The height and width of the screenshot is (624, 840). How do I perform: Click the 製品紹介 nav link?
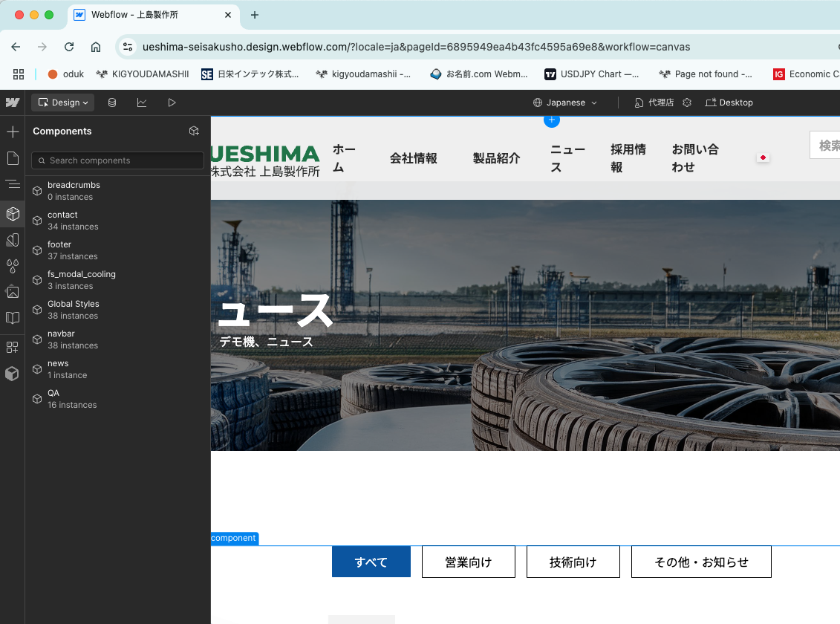pos(496,158)
